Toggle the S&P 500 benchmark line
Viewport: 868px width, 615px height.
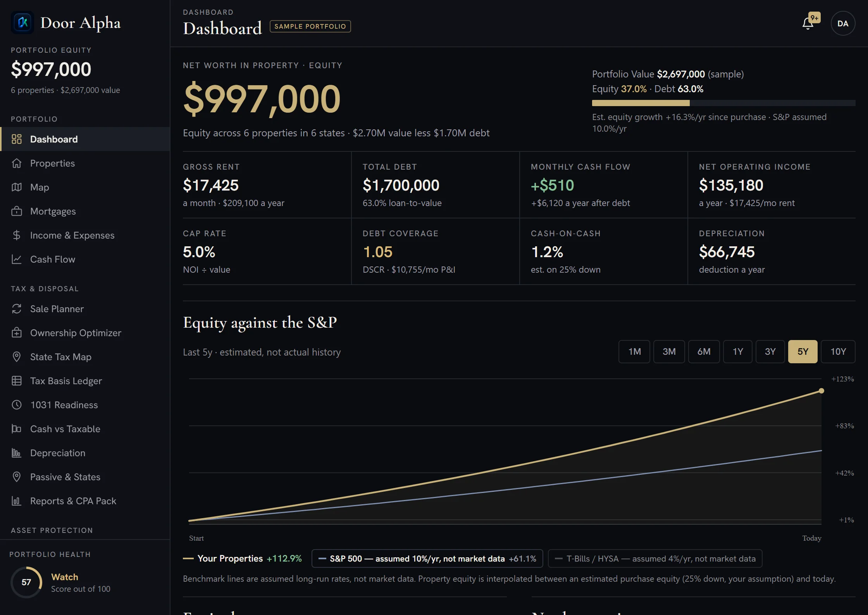pos(427,558)
